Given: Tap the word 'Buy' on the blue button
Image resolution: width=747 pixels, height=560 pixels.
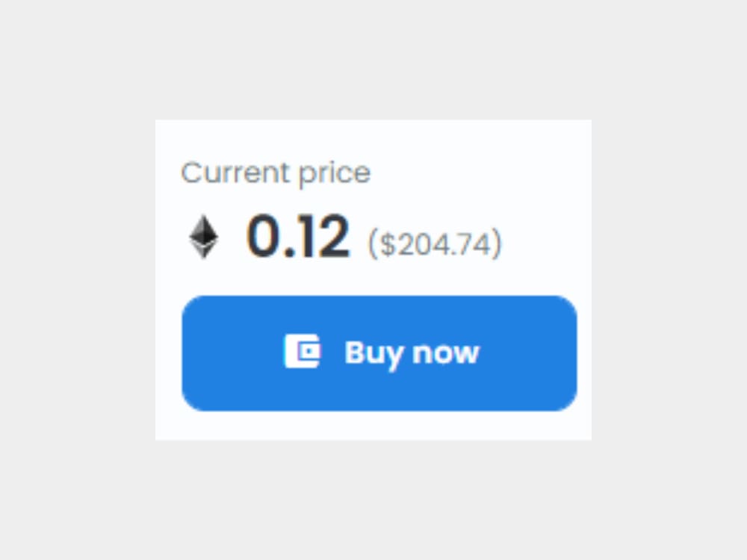Looking at the screenshot, I should 373,353.
